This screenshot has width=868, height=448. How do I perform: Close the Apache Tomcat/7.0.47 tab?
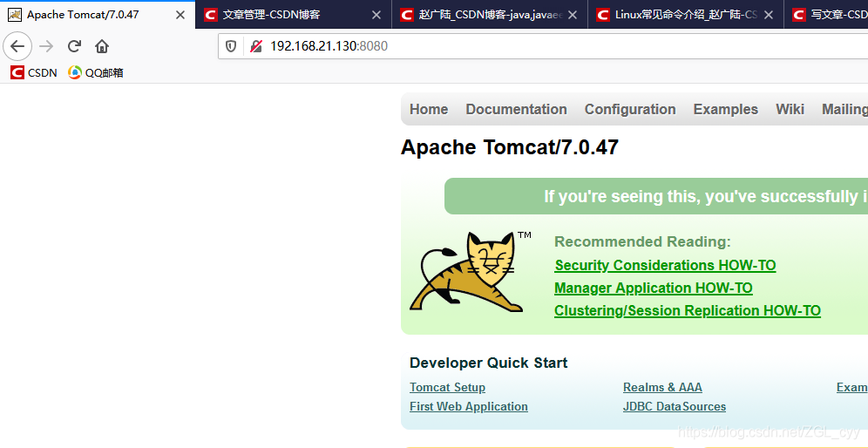tap(180, 15)
